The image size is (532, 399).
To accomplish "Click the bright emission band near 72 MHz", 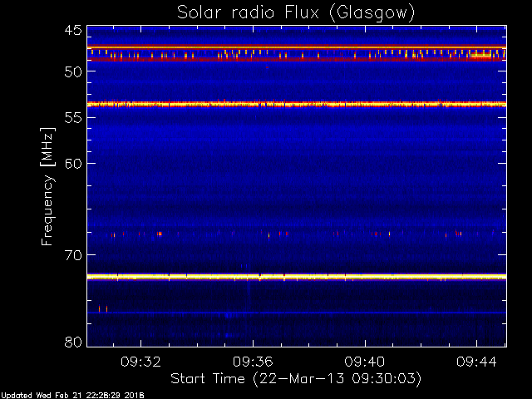I will pos(297,277).
